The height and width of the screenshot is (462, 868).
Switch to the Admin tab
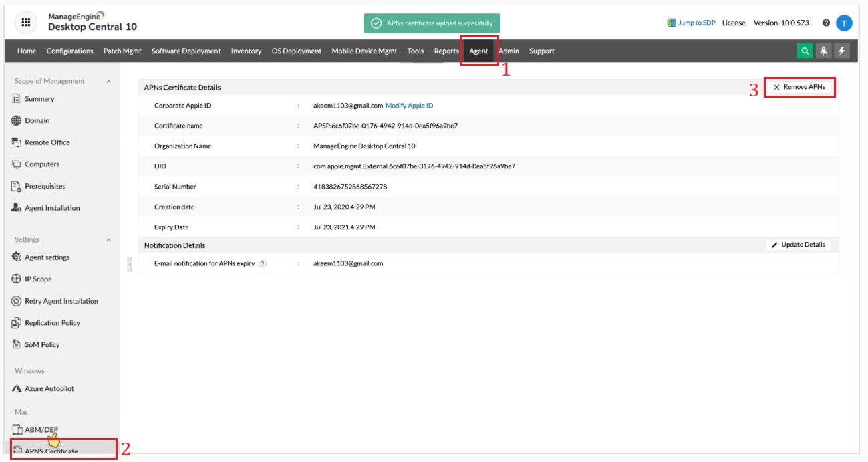coord(509,51)
